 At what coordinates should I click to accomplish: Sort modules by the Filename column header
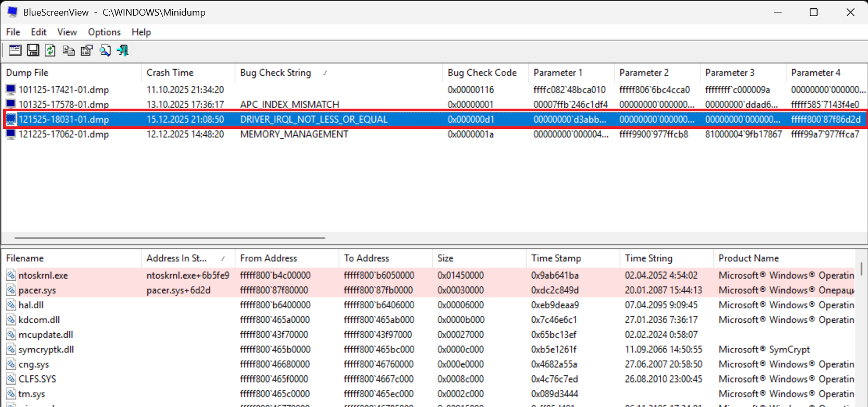(x=71, y=258)
